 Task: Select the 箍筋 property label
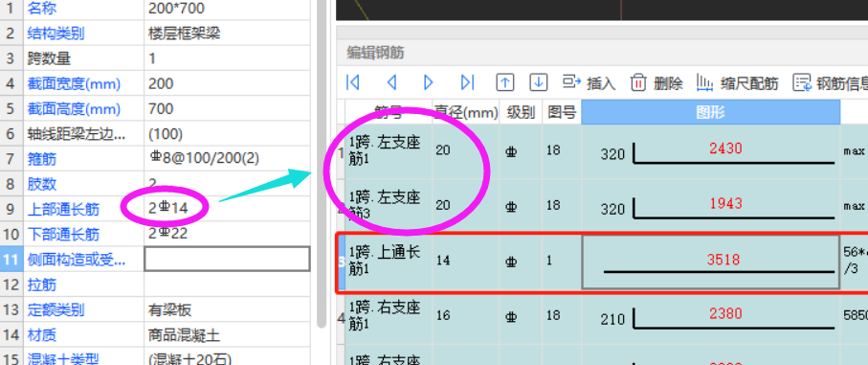pos(41,160)
